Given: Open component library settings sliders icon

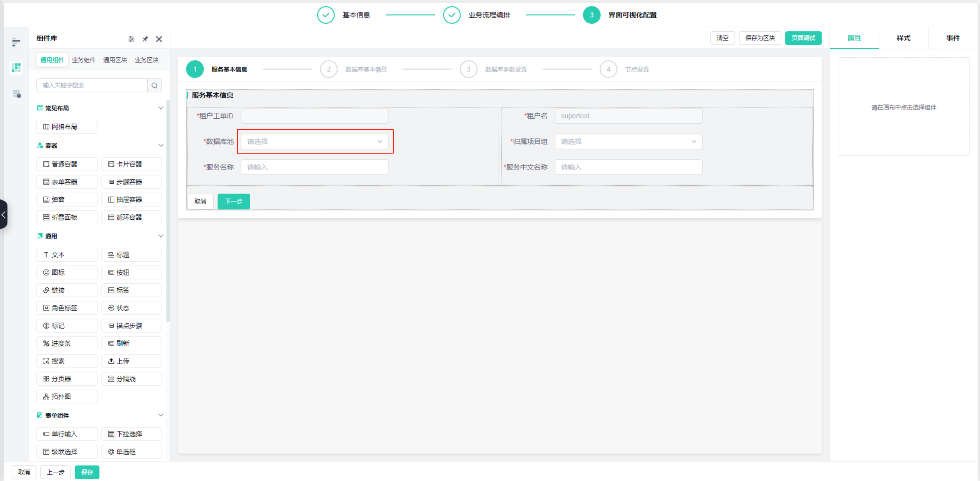Looking at the screenshot, I should (131, 39).
